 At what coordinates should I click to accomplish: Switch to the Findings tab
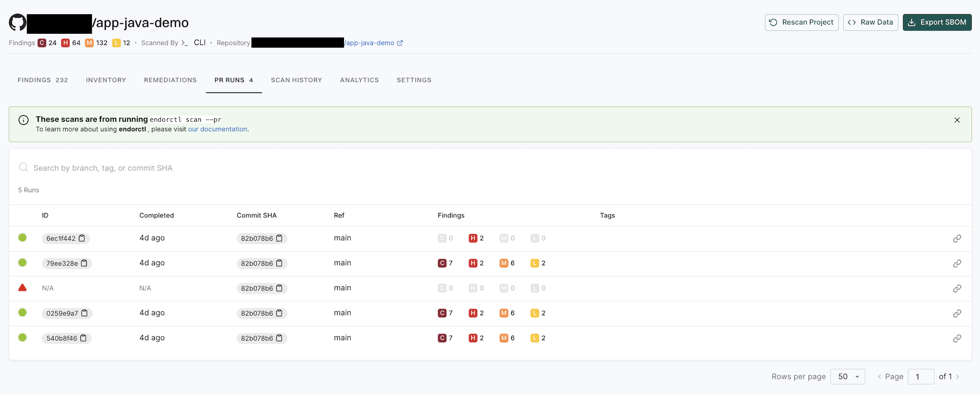pos(43,80)
